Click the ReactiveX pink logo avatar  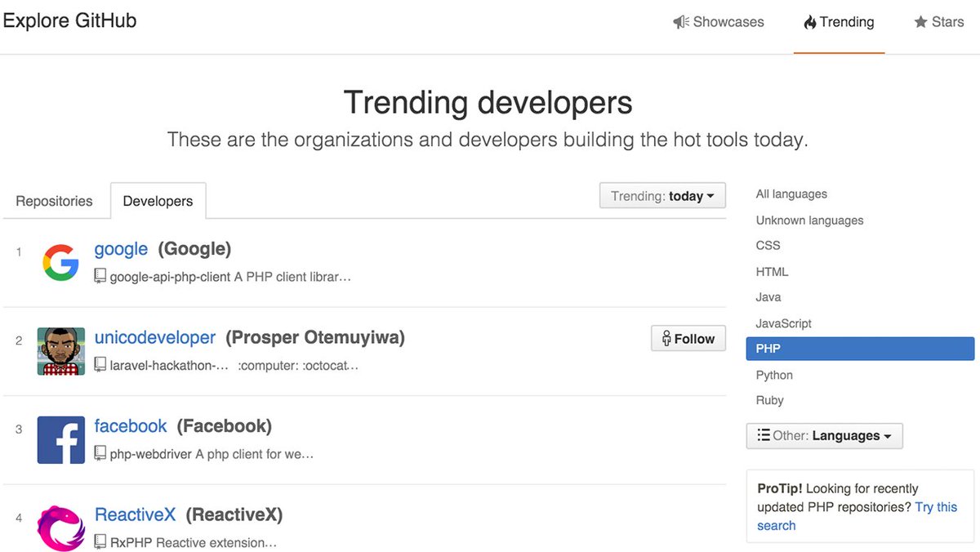[61, 528]
